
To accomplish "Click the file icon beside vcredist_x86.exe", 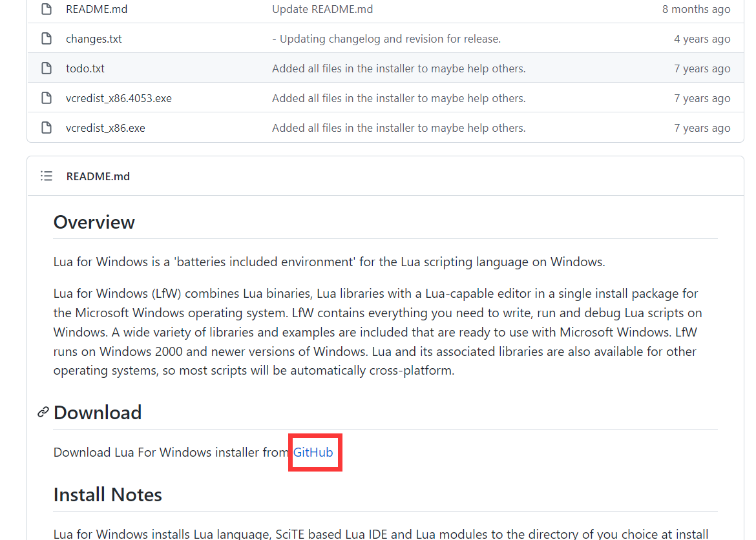I will coord(47,128).
